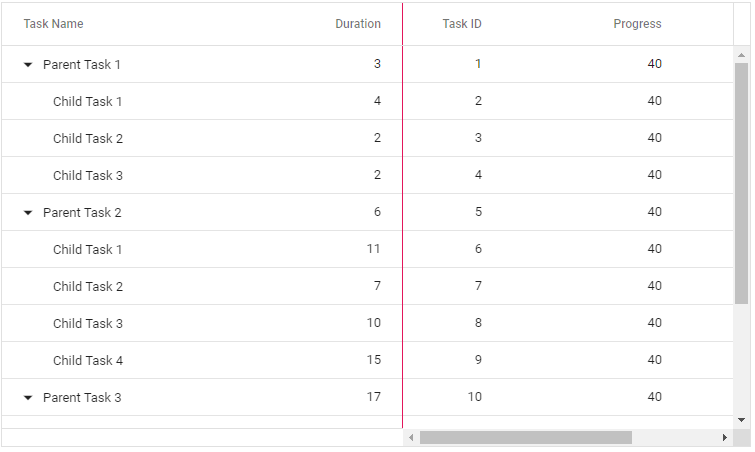Select Child Task 1 under Parent Task 1
Image resolution: width=755 pixels, height=452 pixels.
(87, 102)
